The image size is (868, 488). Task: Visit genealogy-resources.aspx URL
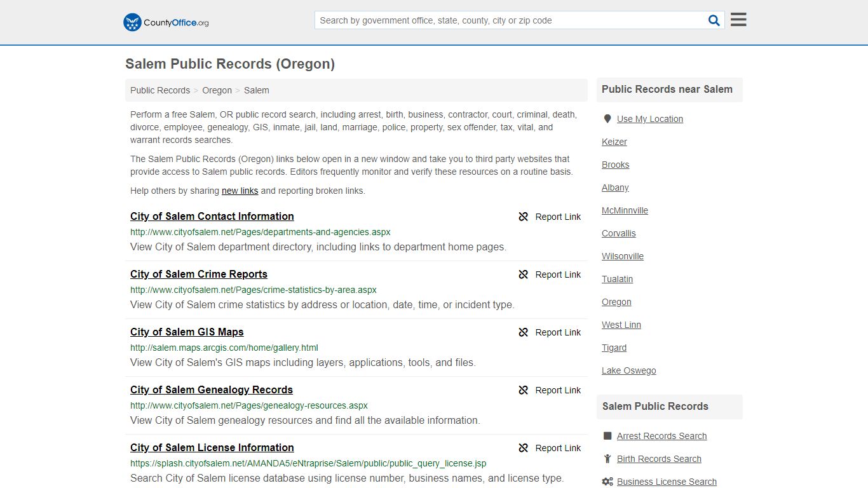tap(249, 405)
